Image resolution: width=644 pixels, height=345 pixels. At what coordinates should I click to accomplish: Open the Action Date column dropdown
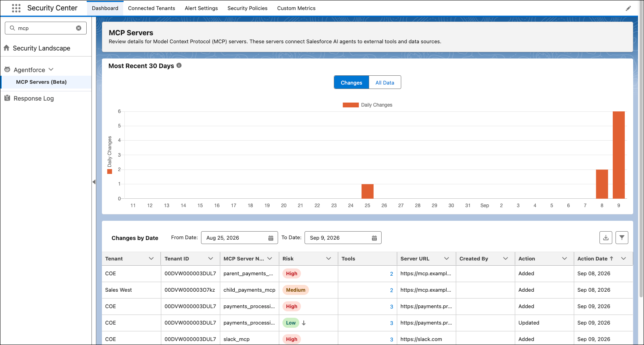tap(624, 258)
